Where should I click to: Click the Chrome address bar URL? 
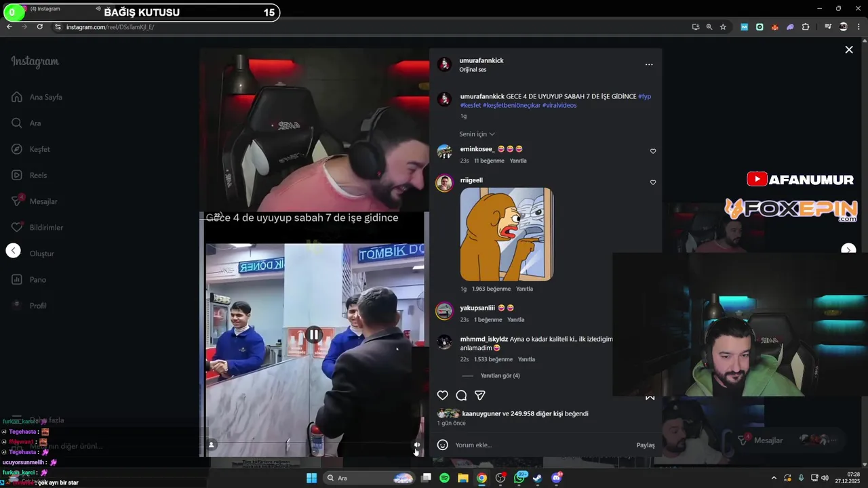click(110, 27)
